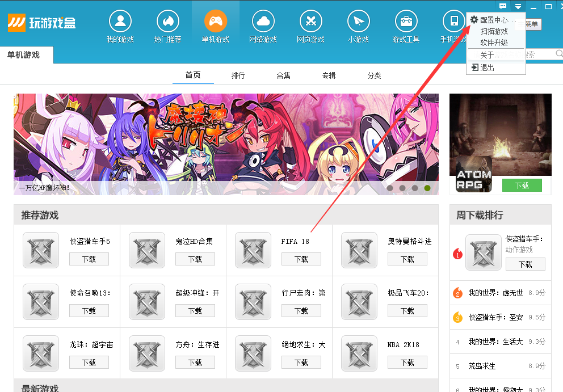Click the search magnifier icon
The image size is (563, 392).
click(557, 53)
